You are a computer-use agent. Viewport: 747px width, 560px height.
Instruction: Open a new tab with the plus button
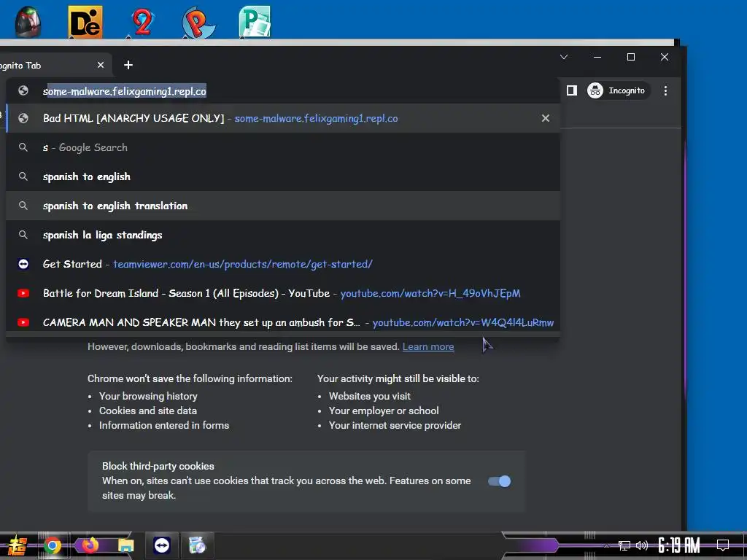point(128,65)
